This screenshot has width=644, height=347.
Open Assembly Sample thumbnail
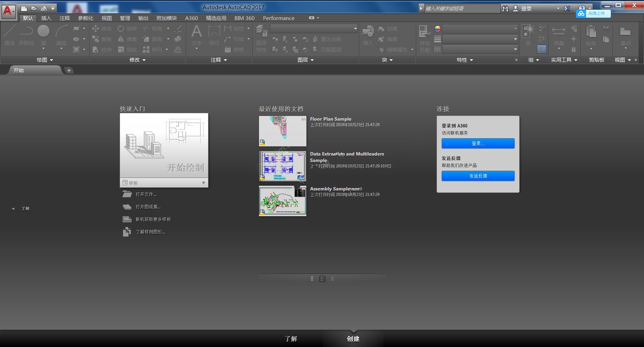click(283, 201)
